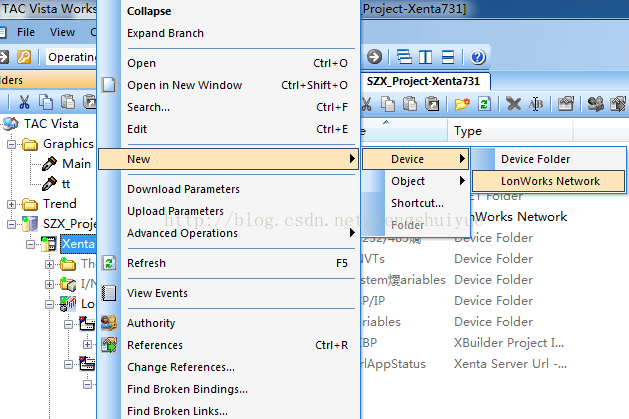Open the Object submenu in New menu
The width and height of the screenshot is (629, 419).
tap(415, 181)
